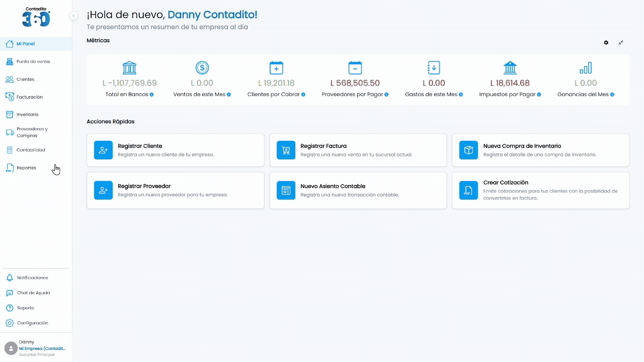Open Punto de venta in the sidebar

pyautogui.click(x=36, y=61)
